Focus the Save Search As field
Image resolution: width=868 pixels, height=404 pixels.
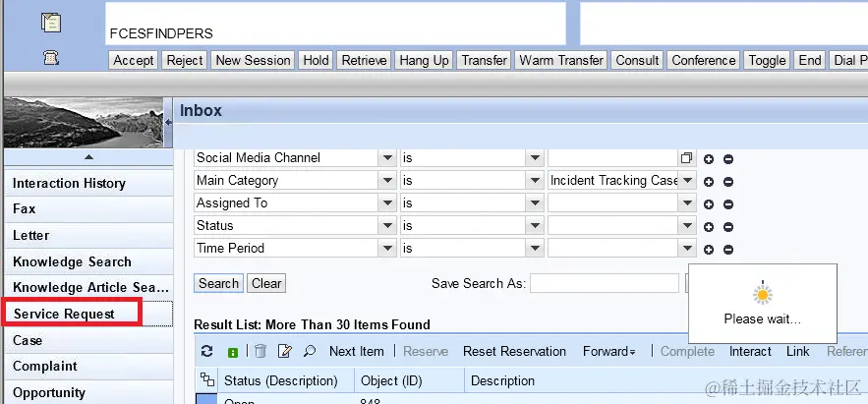(605, 283)
